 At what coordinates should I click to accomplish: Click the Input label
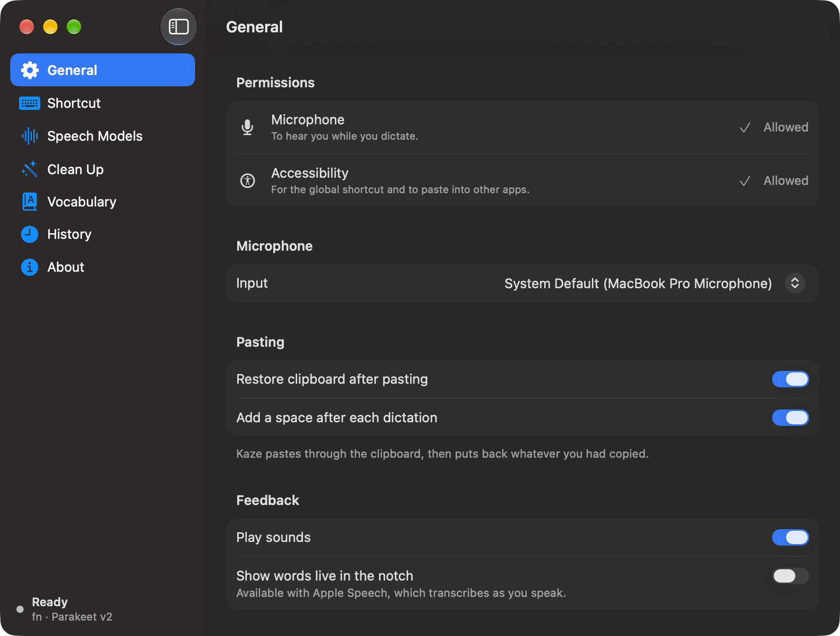[x=252, y=283]
